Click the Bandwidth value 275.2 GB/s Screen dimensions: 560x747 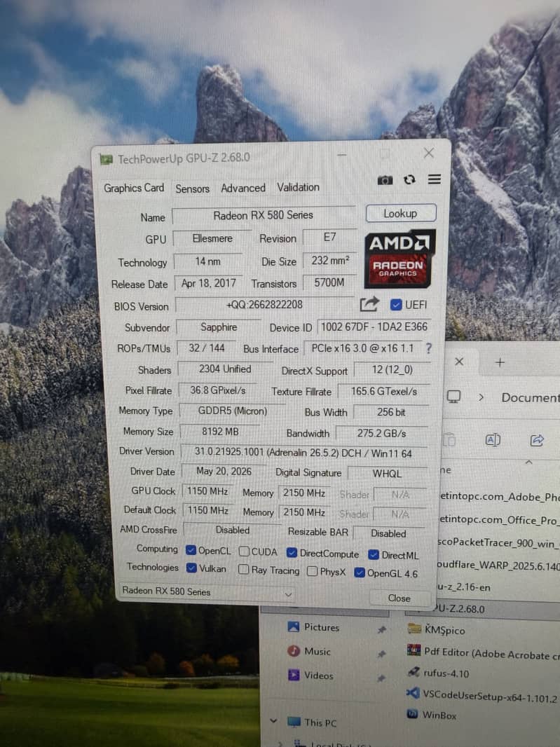pyautogui.click(x=382, y=434)
